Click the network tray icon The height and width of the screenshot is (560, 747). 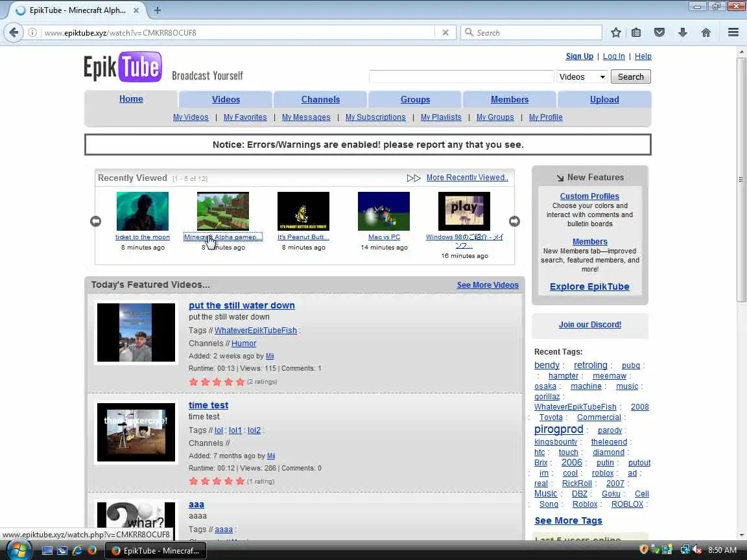[x=685, y=550]
